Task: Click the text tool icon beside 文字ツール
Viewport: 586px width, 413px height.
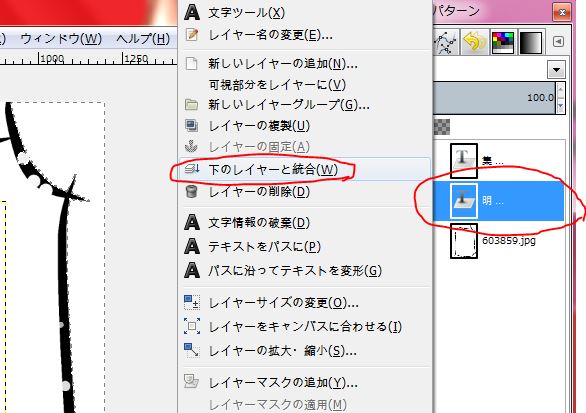Action: (x=192, y=12)
